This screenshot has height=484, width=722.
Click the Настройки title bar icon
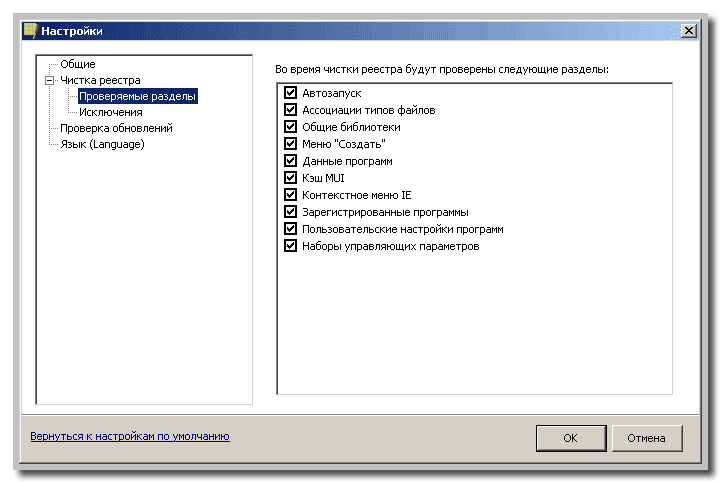(30, 31)
